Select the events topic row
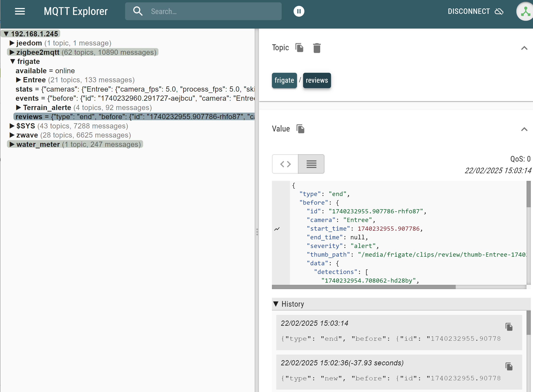Screen dimensions: 533x392 pos(135,98)
